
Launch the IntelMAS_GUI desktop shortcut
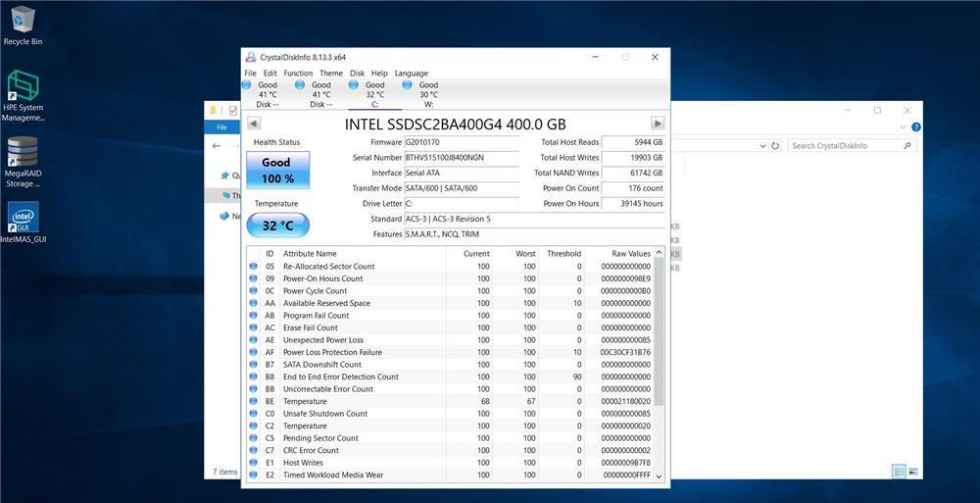click(24, 223)
